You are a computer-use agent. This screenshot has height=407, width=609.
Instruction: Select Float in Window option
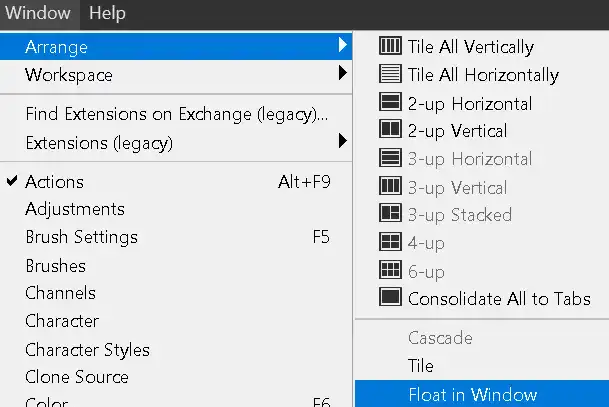(x=472, y=394)
